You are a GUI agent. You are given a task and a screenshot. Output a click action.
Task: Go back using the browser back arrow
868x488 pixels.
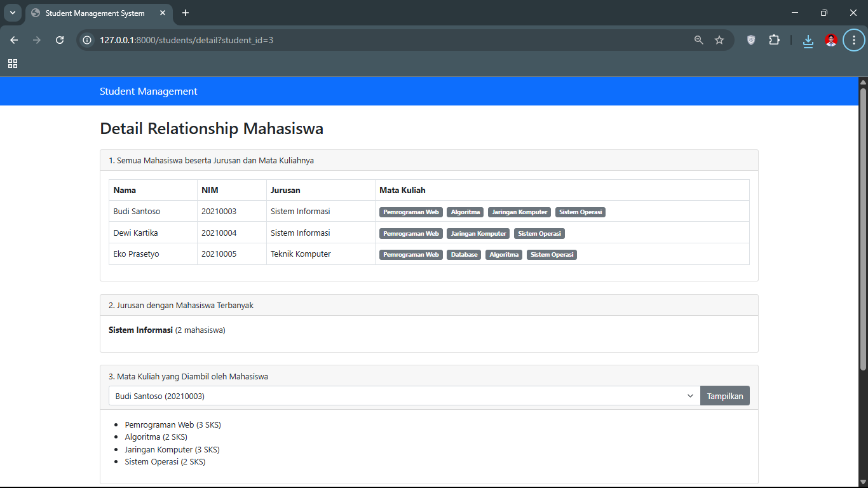click(14, 40)
